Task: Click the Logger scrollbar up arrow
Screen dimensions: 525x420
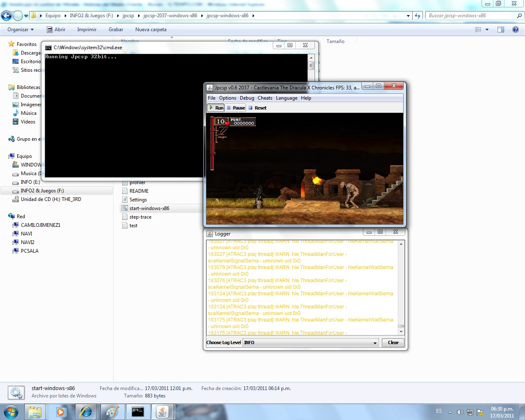Action: (401, 244)
